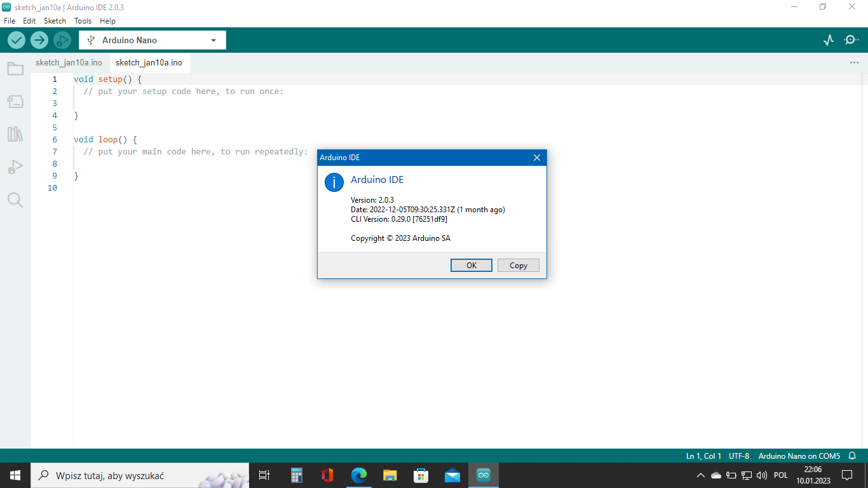
Task: Open the Debug sidebar panel icon
Action: pos(15,167)
